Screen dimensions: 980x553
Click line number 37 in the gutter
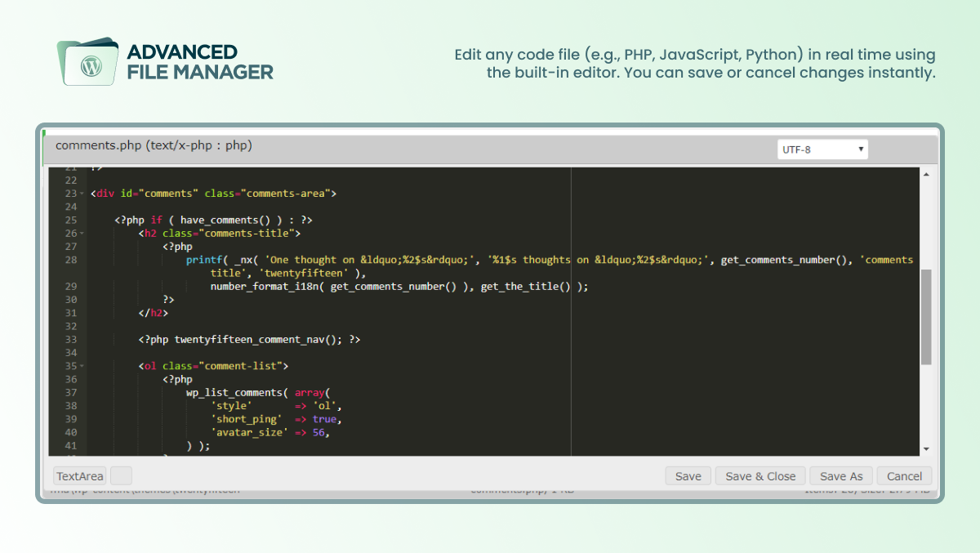click(x=70, y=393)
